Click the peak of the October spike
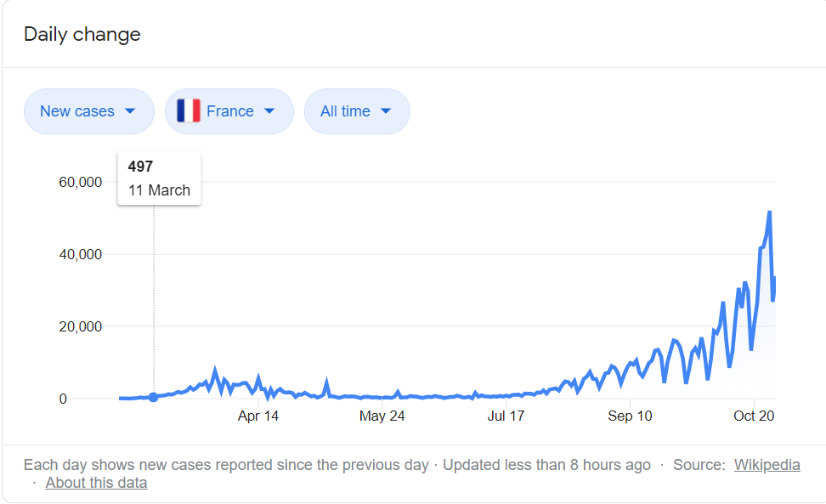826x504 pixels. [770, 212]
